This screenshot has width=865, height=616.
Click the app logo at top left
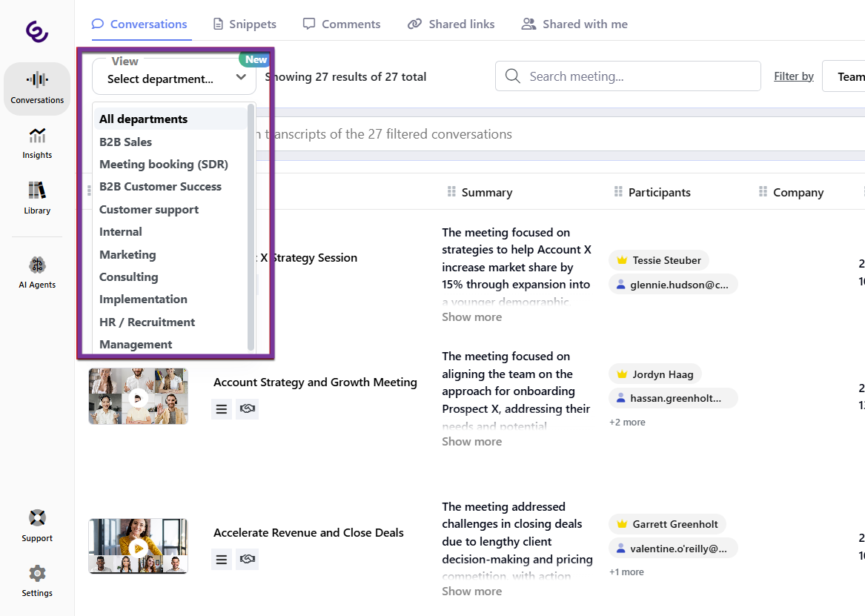pos(37,31)
